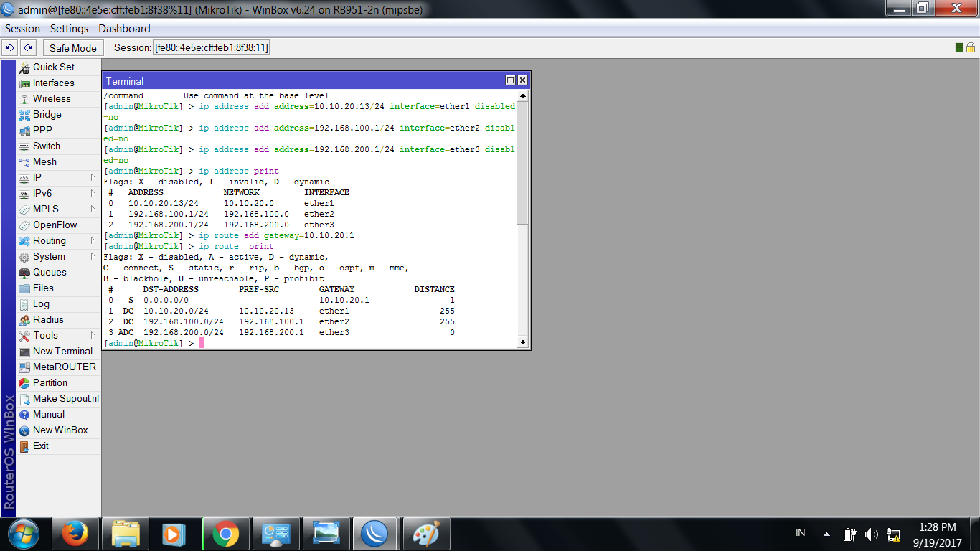
Task: Open the Wireless icon
Action: [x=24, y=98]
